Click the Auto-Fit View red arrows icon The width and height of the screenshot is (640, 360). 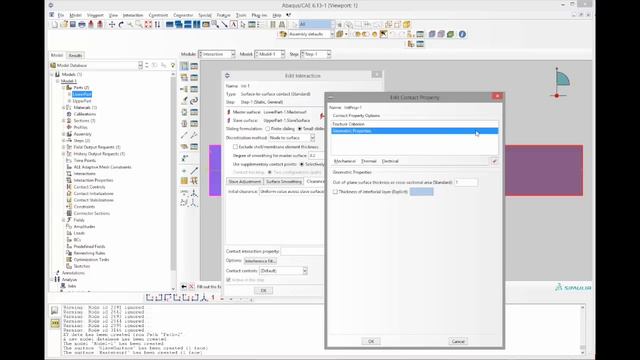(148, 25)
